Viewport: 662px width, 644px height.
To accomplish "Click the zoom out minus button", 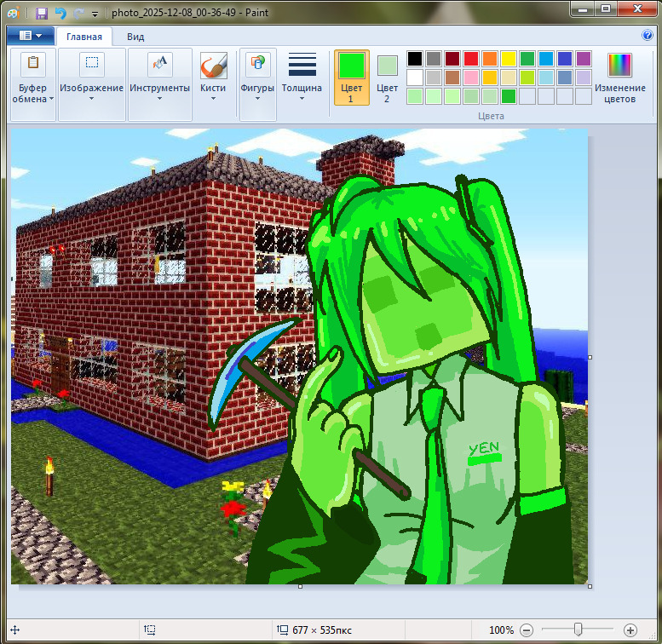I will point(527,630).
